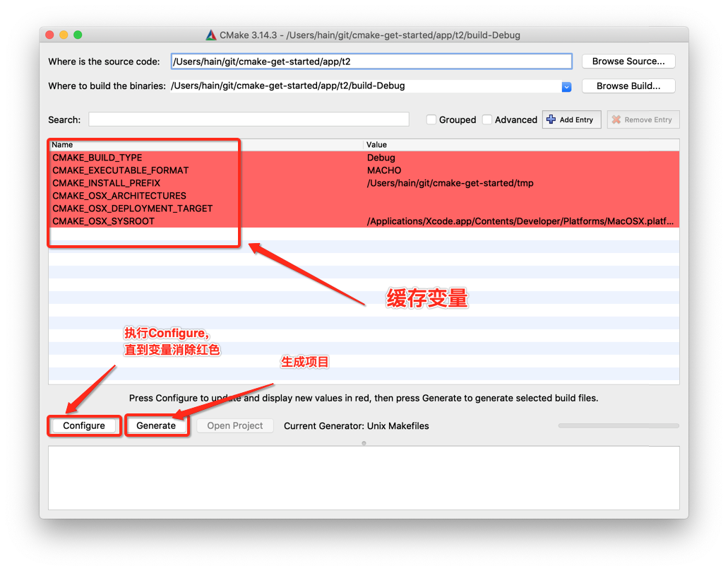Click the empty CMAKE_OSX_DEPLOYMENT_TARGET value cell
Image resolution: width=728 pixels, height=571 pixels.
click(521, 208)
